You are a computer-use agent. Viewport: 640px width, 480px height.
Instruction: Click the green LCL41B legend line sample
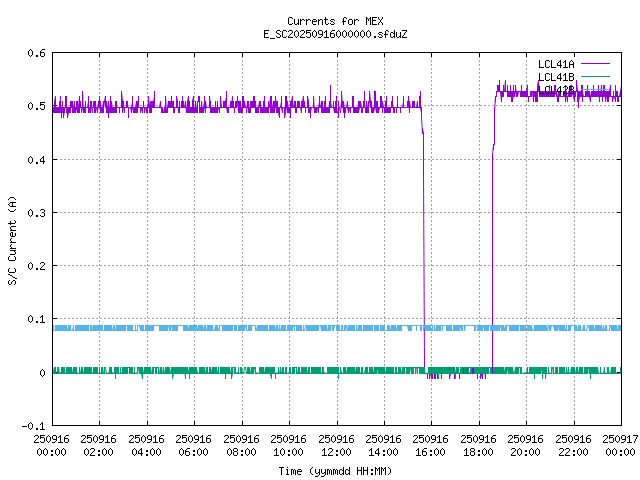[594, 76]
